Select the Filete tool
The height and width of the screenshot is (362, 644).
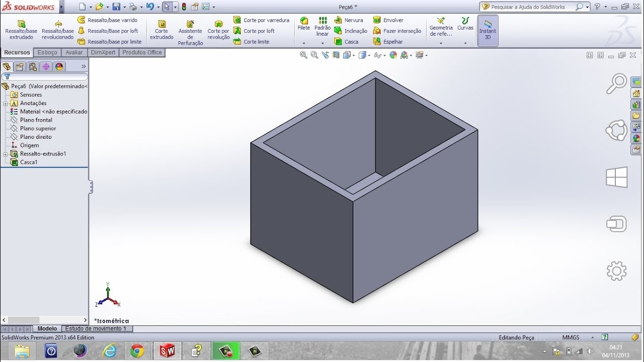click(304, 24)
